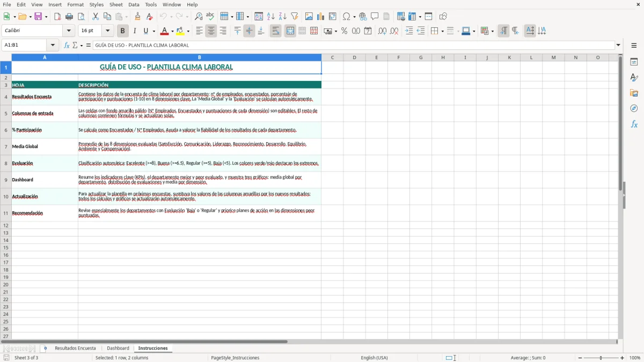Toggle Bold formatting

123,31
